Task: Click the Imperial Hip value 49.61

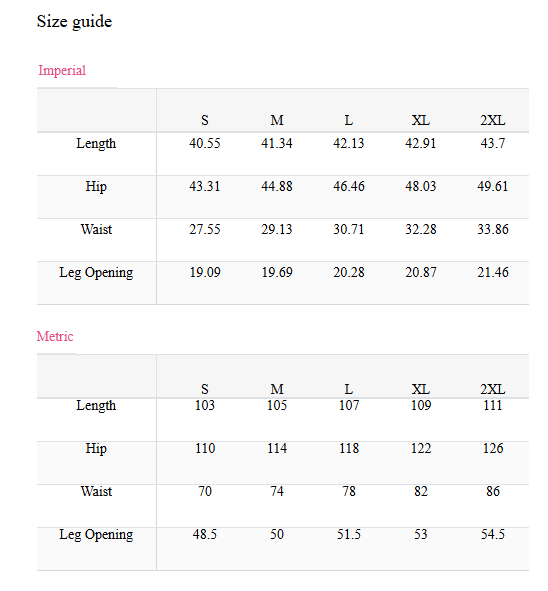Action: click(x=493, y=186)
